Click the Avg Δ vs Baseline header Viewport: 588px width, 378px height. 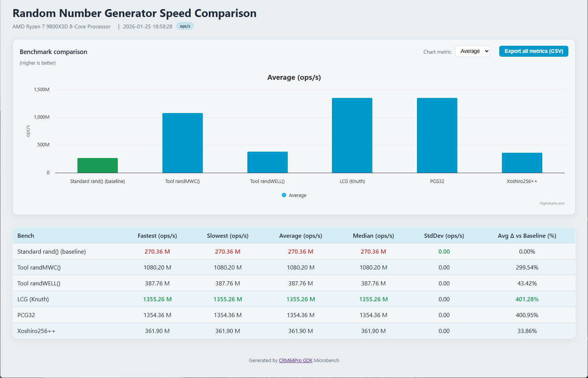526,236
